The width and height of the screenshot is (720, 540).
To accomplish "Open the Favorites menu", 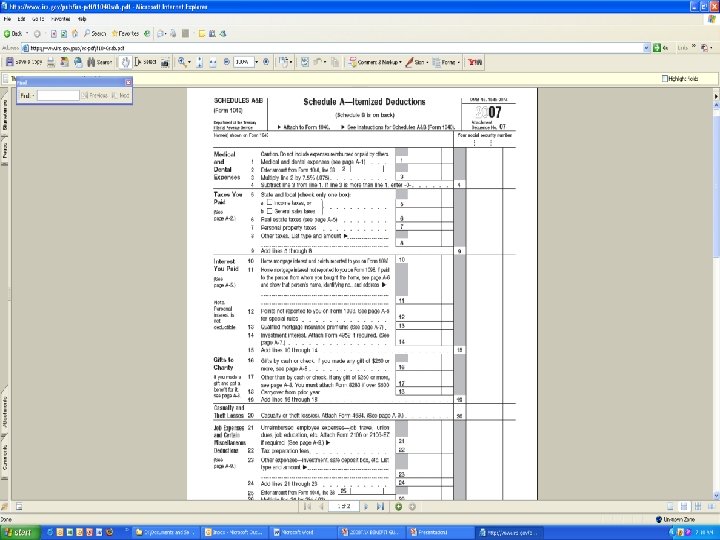I will pyautogui.click(x=61, y=19).
